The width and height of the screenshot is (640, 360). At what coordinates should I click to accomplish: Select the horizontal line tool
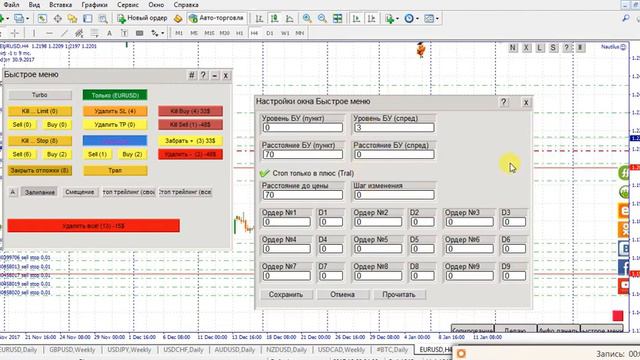pyautogui.click(x=49, y=33)
